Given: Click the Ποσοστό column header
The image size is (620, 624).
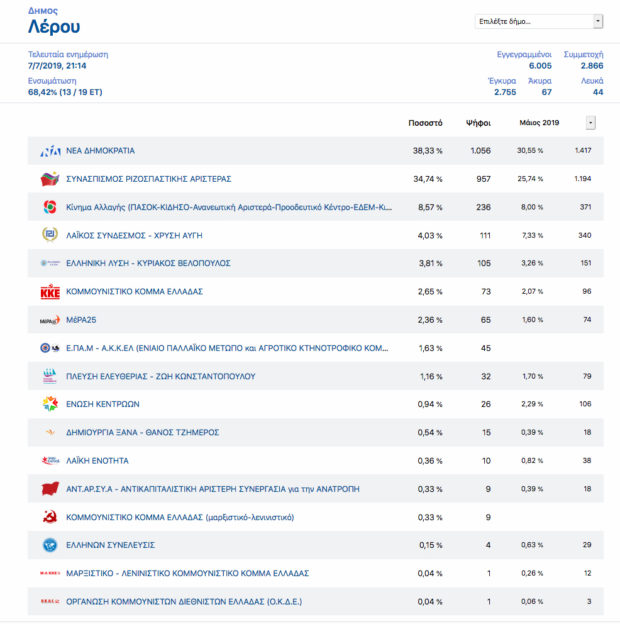Looking at the screenshot, I should point(425,122).
